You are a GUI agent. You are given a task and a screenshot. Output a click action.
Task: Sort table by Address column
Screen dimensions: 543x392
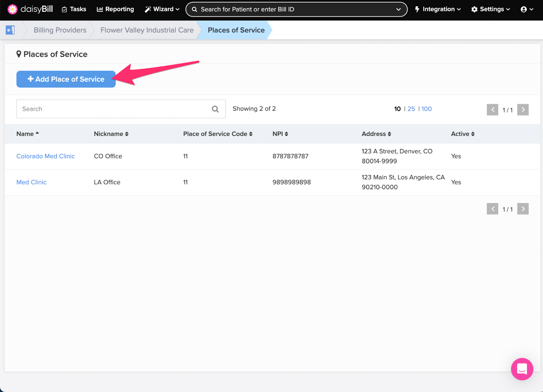coord(376,134)
